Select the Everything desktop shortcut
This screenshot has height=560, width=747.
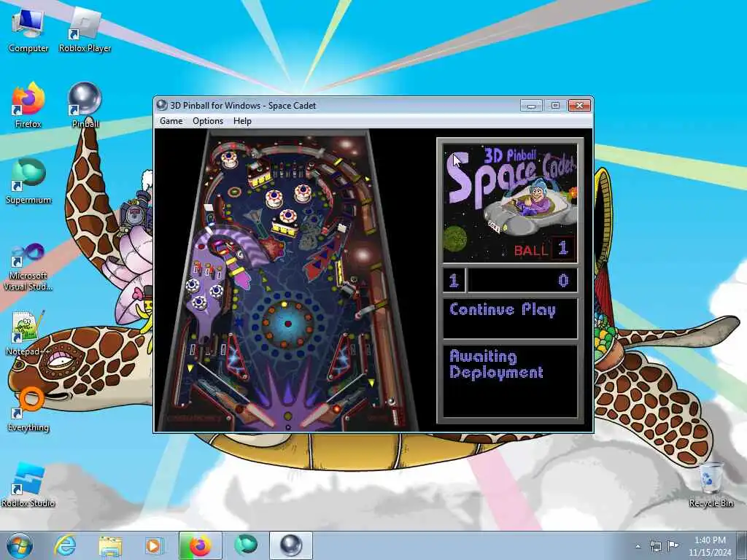point(28,408)
